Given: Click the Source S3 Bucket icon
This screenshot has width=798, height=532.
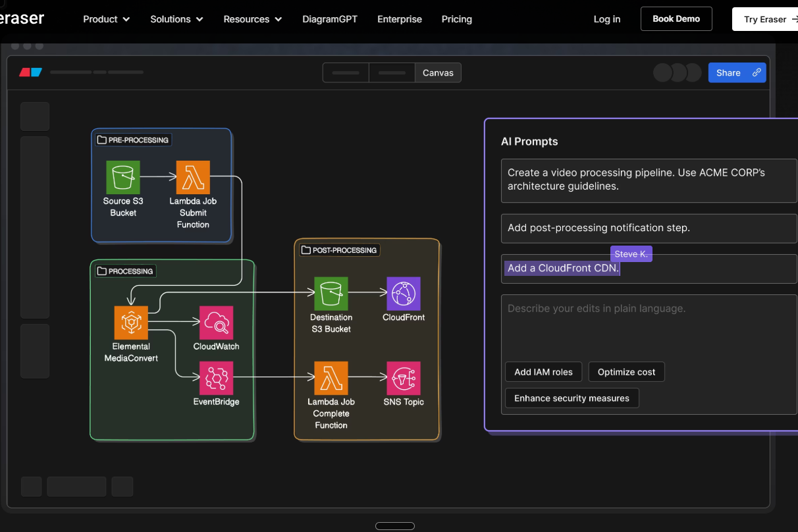Looking at the screenshot, I should tap(123, 177).
